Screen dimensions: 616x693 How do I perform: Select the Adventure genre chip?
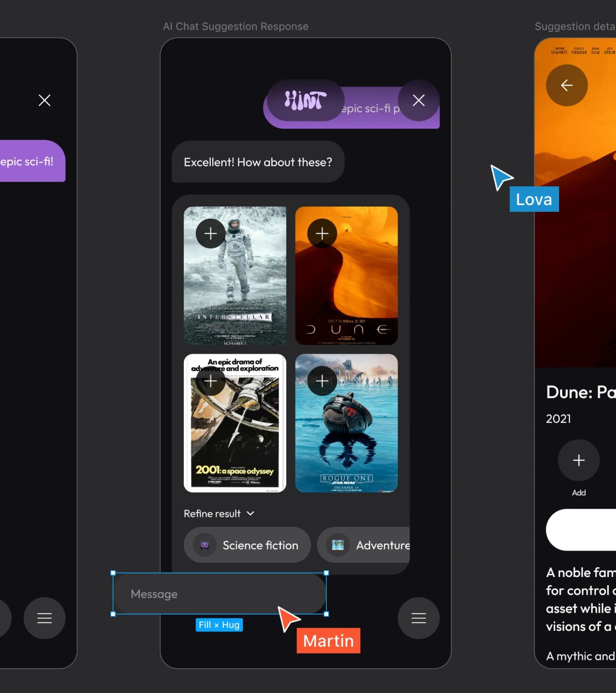363,545
